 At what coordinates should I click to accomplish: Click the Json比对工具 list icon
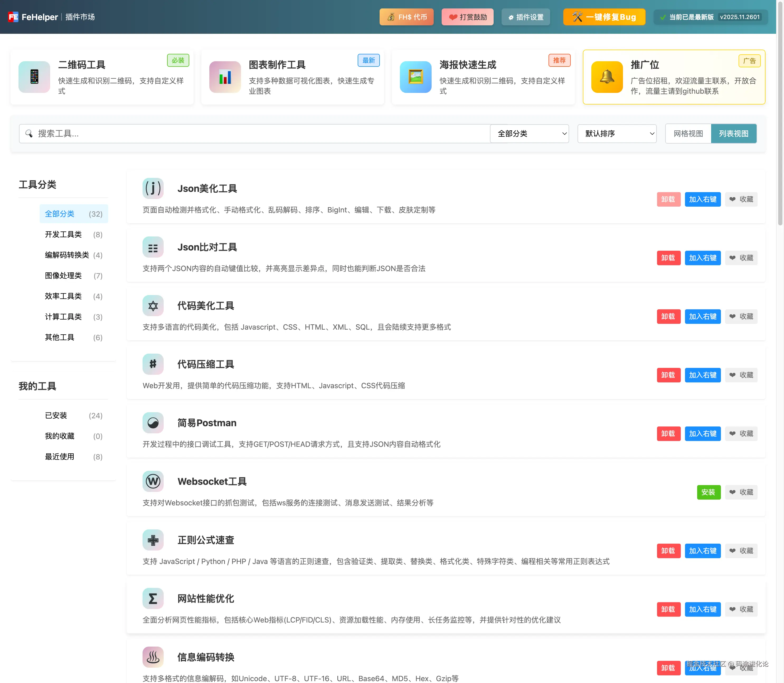(x=153, y=247)
